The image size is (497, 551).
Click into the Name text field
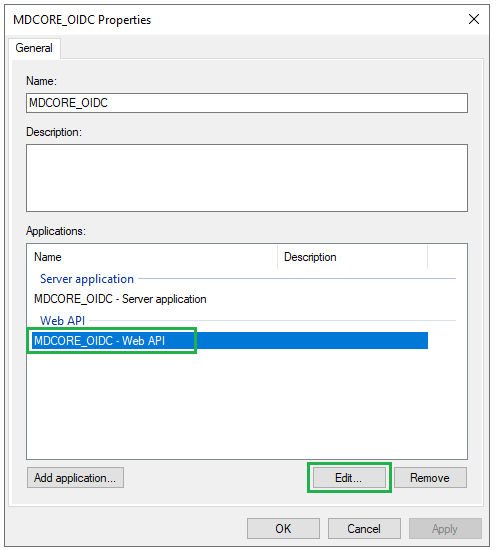coord(247,103)
